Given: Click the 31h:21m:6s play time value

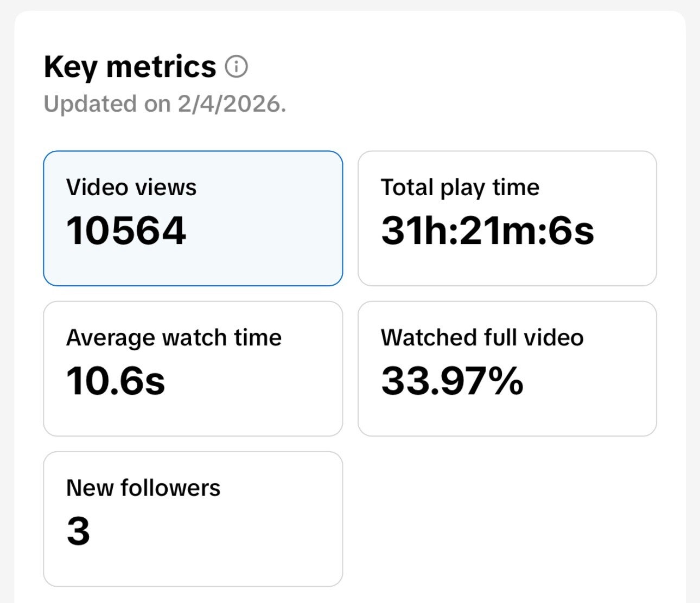Looking at the screenshot, I should tap(487, 230).
